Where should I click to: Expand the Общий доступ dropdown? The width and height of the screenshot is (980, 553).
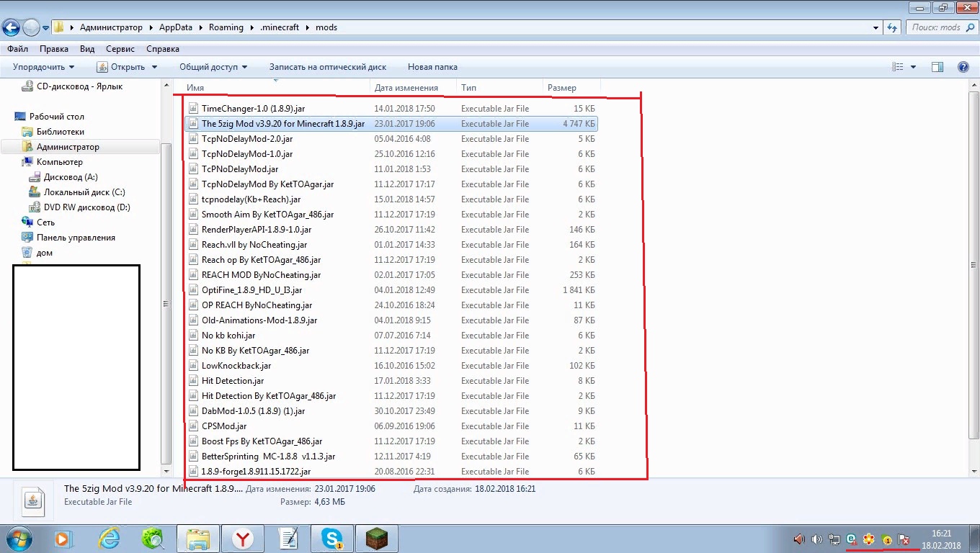213,67
